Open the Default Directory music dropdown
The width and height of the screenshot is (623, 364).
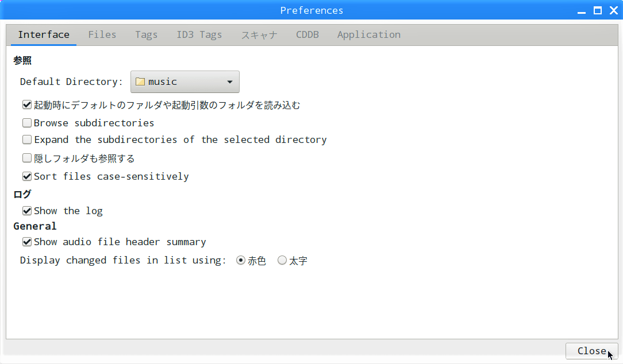click(184, 82)
